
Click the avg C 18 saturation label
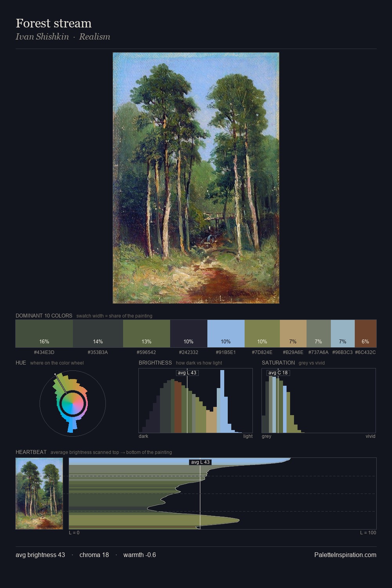click(278, 373)
